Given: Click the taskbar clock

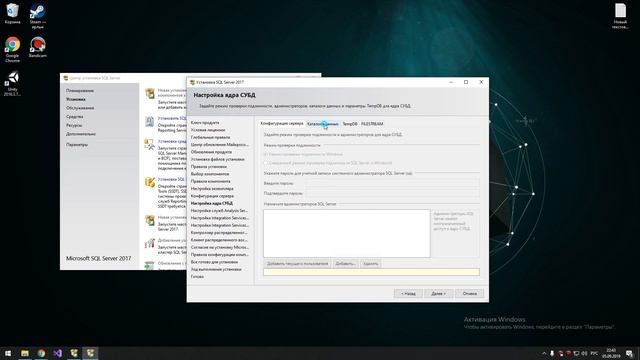Looking at the screenshot, I should click(x=611, y=353).
